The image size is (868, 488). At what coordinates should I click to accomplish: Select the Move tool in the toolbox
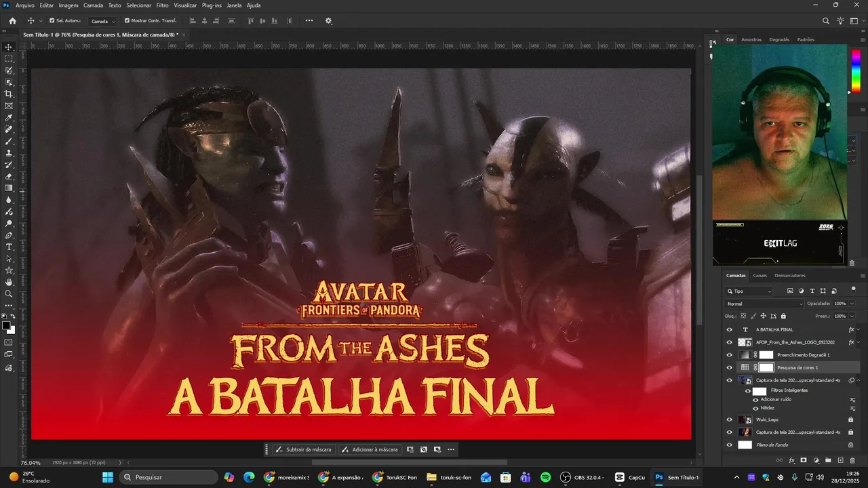click(x=9, y=47)
